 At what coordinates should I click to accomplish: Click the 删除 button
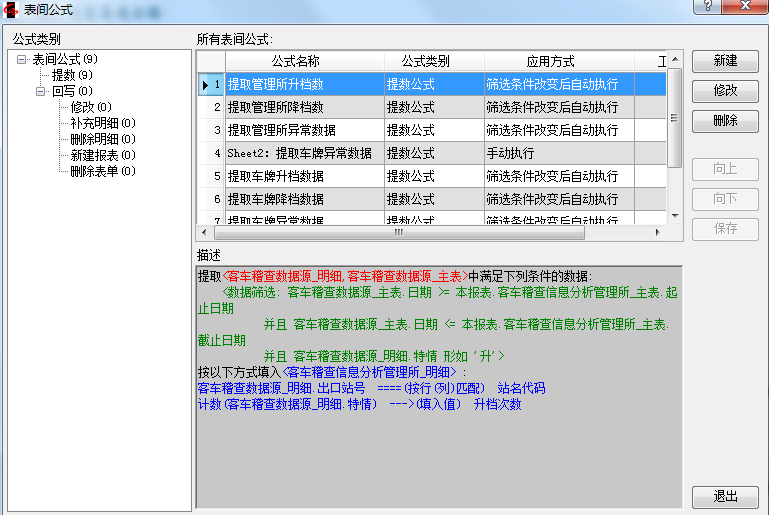[x=725, y=121]
